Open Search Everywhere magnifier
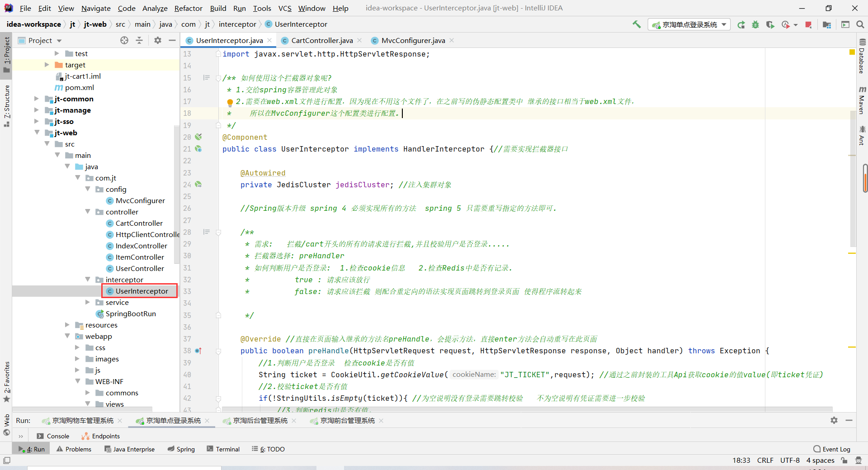Image resolution: width=868 pixels, height=470 pixels. (x=860, y=24)
